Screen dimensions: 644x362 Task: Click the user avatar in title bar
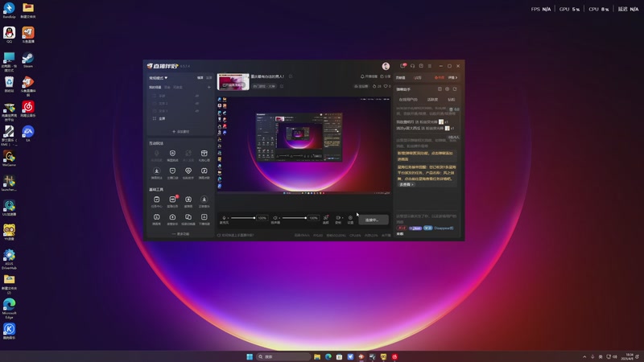point(386,66)
